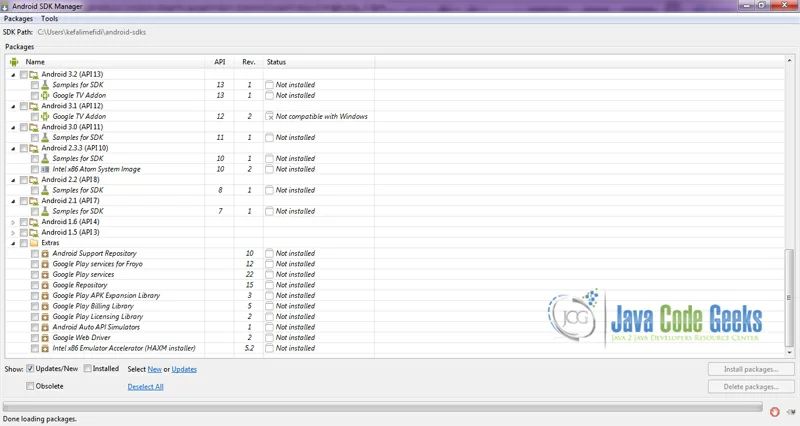Click the scrollbar up arrow of packages list

(x=789, y=60)
